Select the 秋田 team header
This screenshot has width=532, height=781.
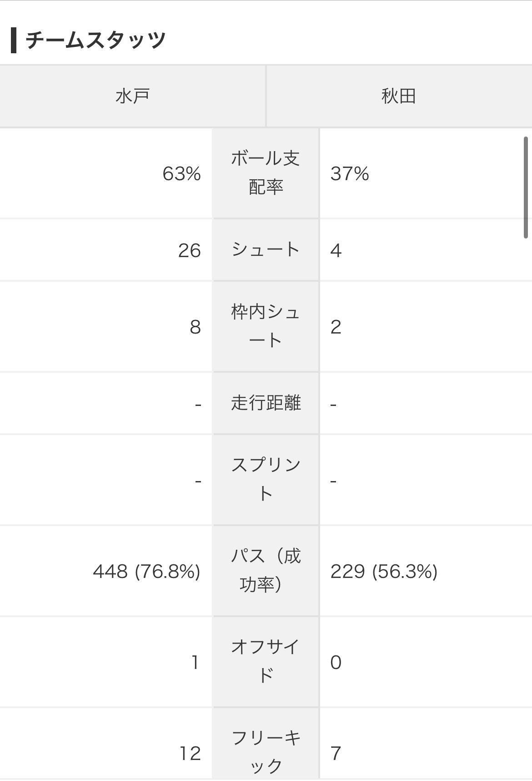click(399, 96)
